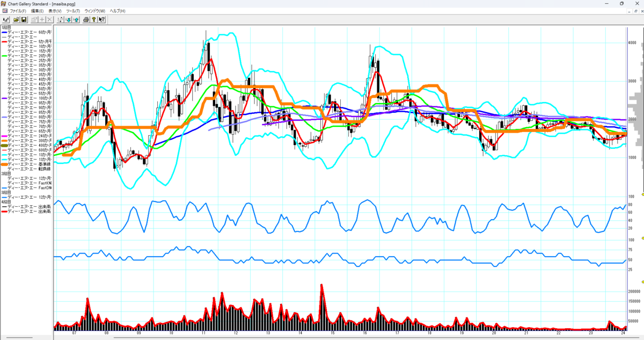Select the 600か月 legend row
The image size is (644, 340).
[x=27, y=150]
